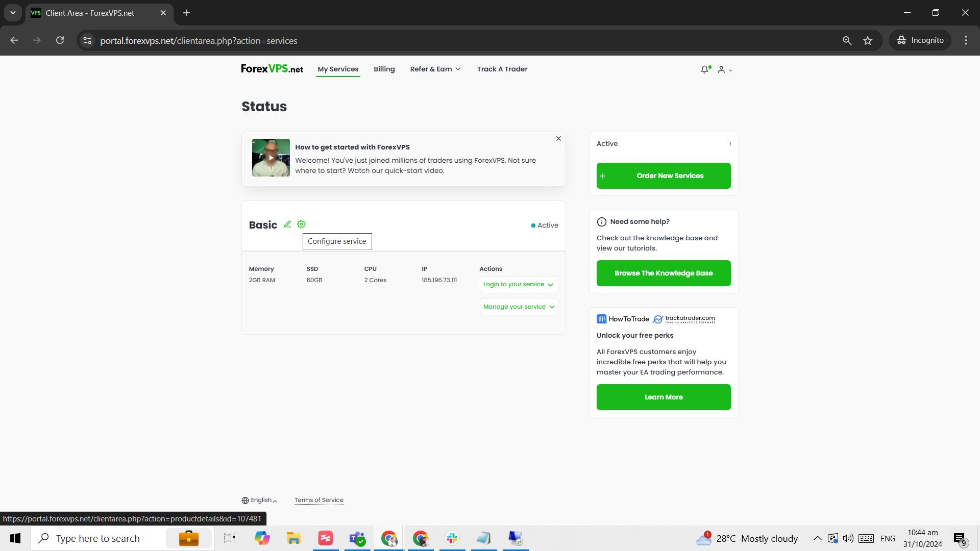Screen dimensions: 980x551
Task: Open the notifications bell
Action: [x=705, y=69]
